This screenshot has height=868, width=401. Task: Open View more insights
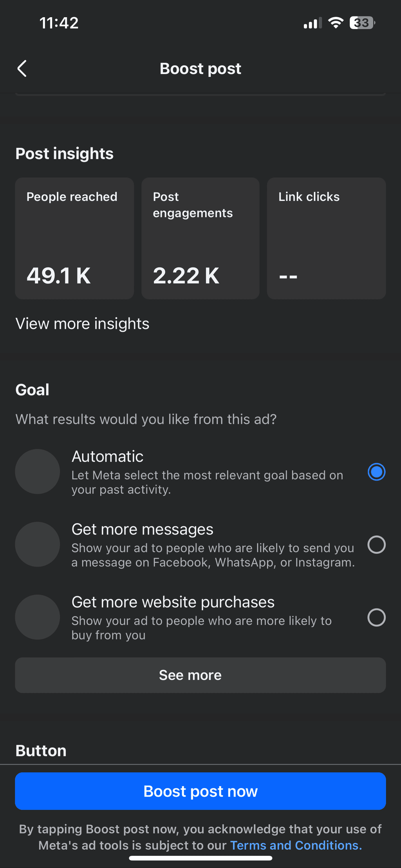click(82, 324)
